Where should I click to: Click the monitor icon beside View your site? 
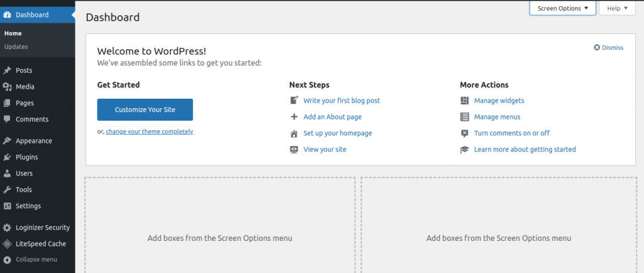294,150
